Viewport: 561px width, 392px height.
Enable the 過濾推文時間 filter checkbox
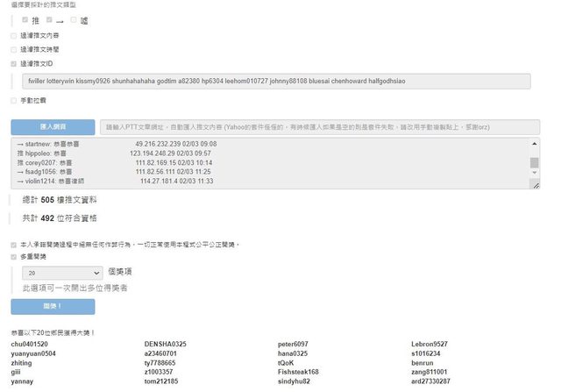(13, 49)
